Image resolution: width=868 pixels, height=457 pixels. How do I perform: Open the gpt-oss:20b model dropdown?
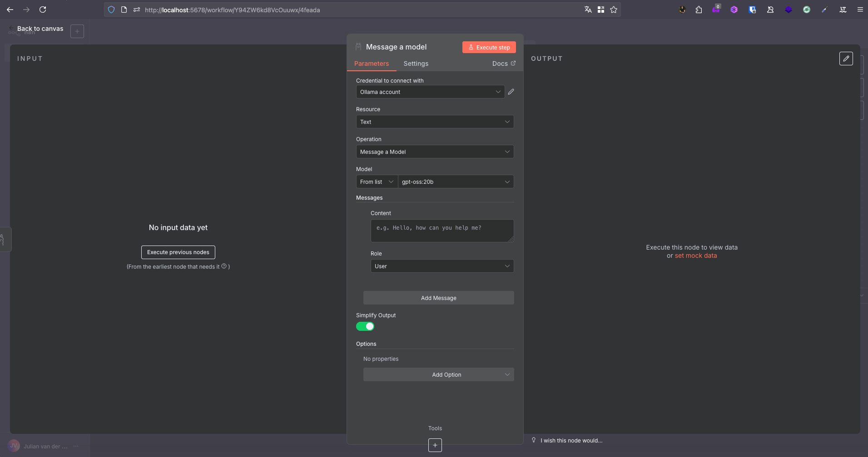tap(456, 182)
